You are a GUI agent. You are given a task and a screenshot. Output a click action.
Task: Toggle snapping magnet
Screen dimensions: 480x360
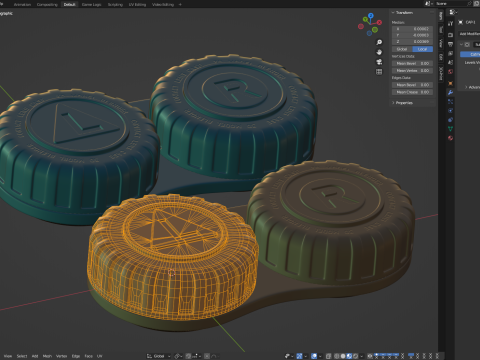click(189, 356)
